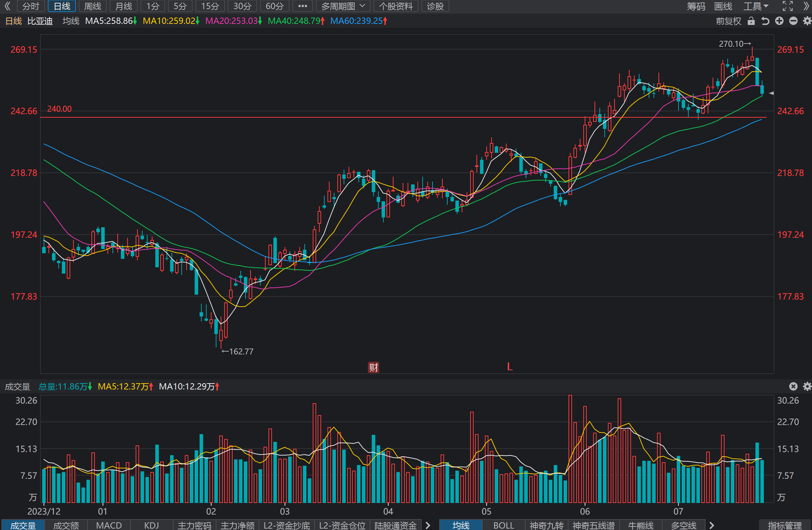Switch to the 周线 weekly chart tab
The height and width of the screenshot is (530, 812).
pos(93,6)
